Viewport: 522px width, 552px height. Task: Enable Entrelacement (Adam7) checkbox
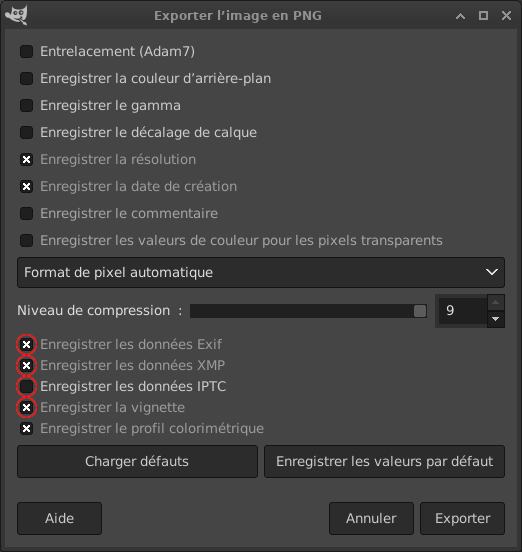pos(26,51)
